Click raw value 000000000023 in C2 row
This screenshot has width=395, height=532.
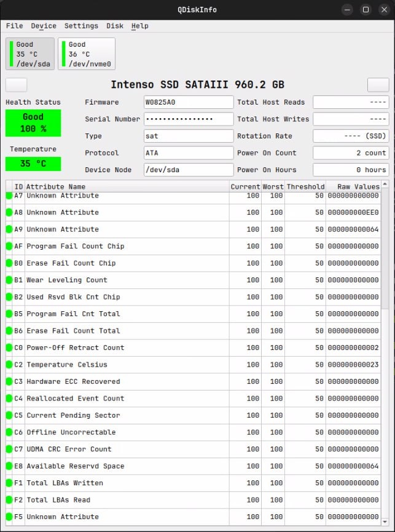(353, 365)
